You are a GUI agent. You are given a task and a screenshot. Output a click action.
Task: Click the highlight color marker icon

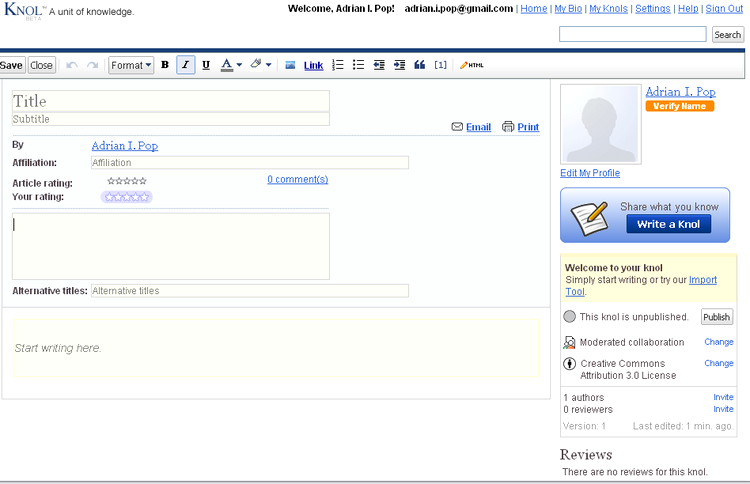point(256,64)
